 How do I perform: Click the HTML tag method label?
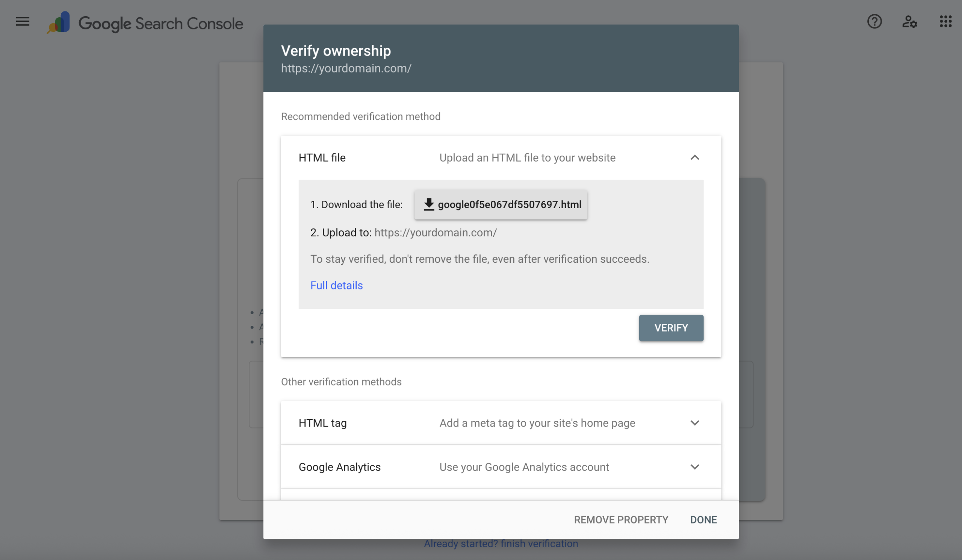(322, 423)
